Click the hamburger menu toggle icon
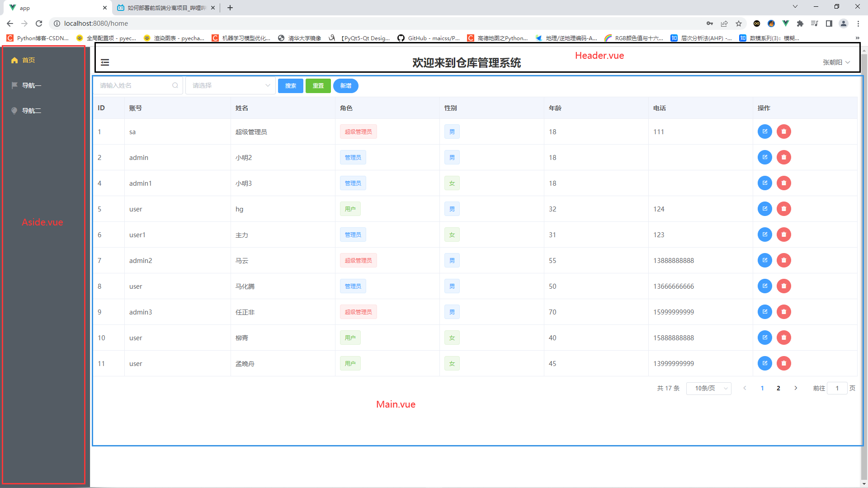Screen dimensions: 868x488 tap(105, 62)
